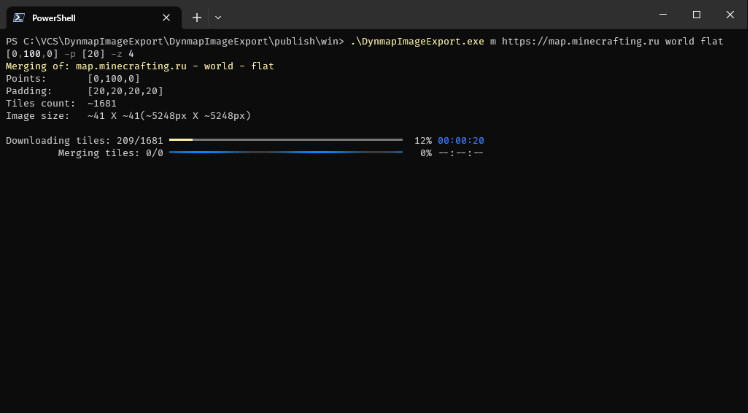Close the terminal window
The width and height of the screenshot is (748, 413).
730,15
